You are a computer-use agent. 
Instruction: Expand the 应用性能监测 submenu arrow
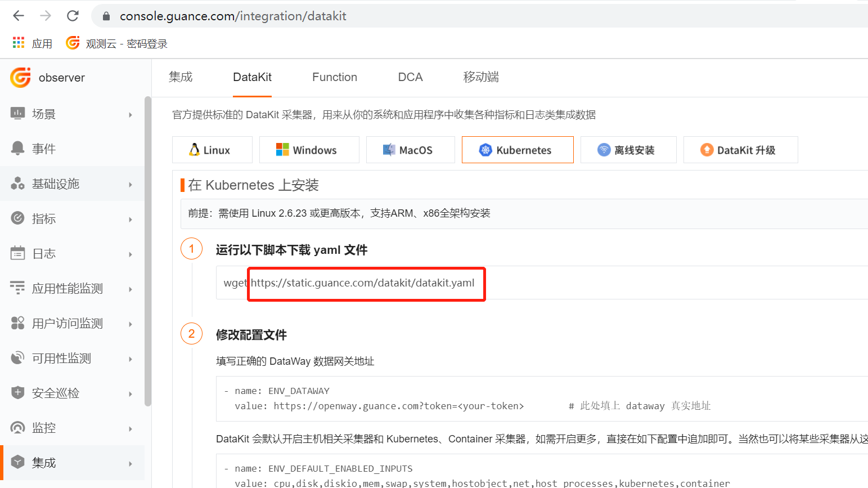click(x=131, y=289)
